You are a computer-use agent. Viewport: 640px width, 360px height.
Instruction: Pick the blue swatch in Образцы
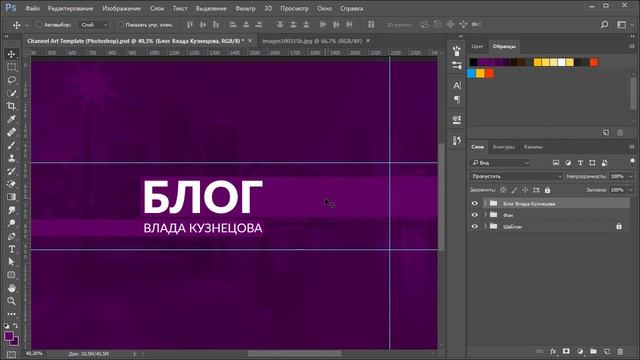(471, 73)
